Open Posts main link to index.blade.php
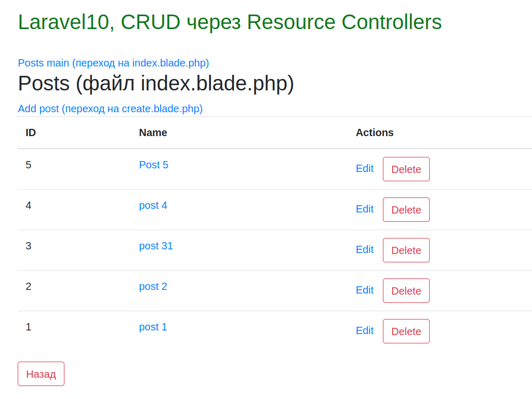 113,63
